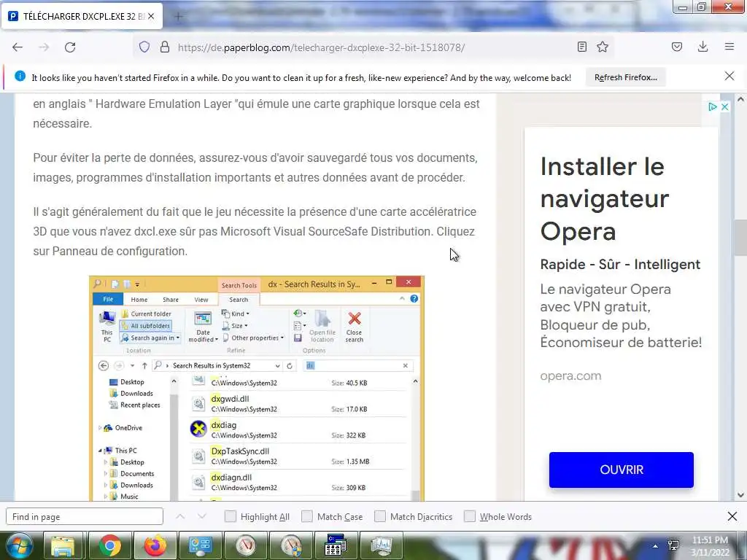Open the Resource Monitor taskbar icon
747x560 pixels.
[382, 546]
